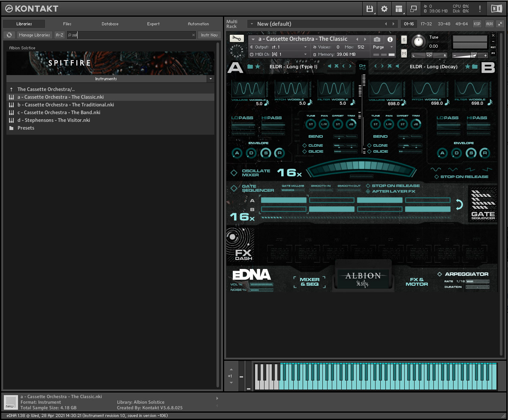Load b - Cassette Orchestra - The Traditional.nki
The width and height of the screenshot is (508, 420).
coord(66,104)
